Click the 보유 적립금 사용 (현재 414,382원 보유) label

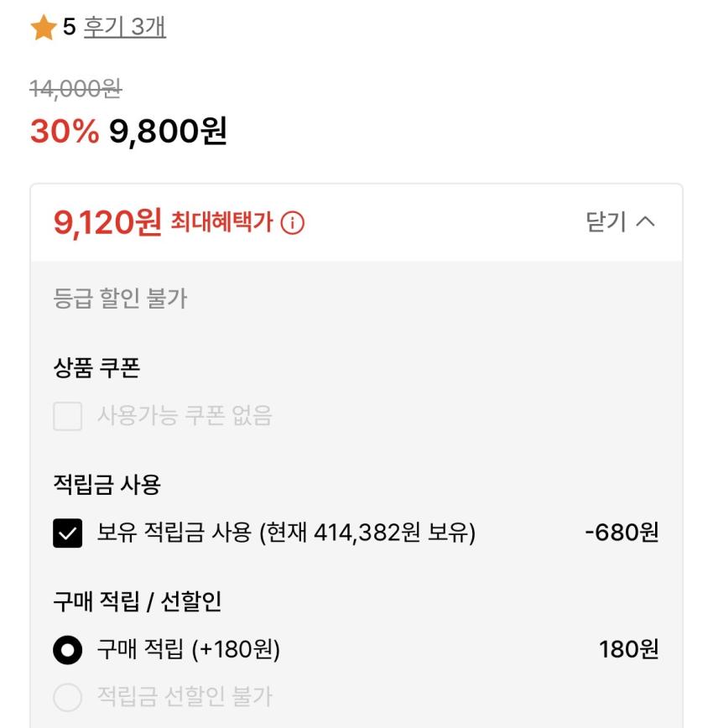tap(286, 533)
